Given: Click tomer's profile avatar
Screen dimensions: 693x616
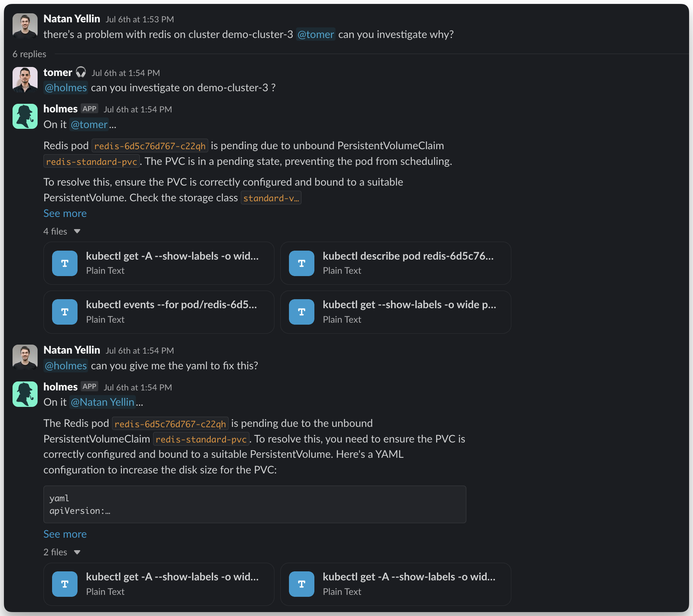Looking at the screenshot, I should click(25, 79).
